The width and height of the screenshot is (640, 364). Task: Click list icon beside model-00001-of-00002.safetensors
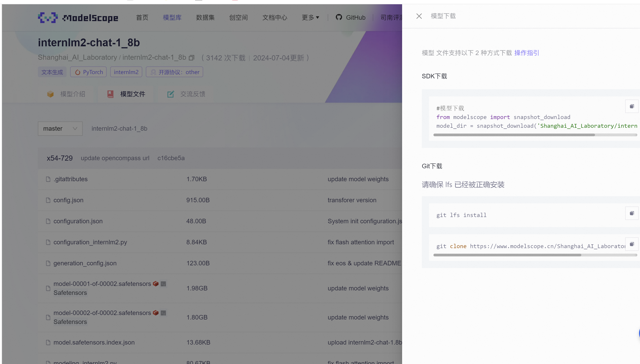[x=164, y=284]
